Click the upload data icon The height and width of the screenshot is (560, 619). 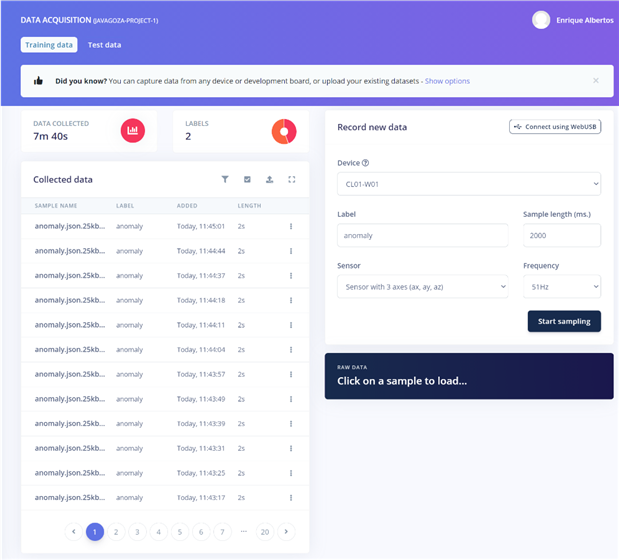pyautogui.click(x=269, y=180)
